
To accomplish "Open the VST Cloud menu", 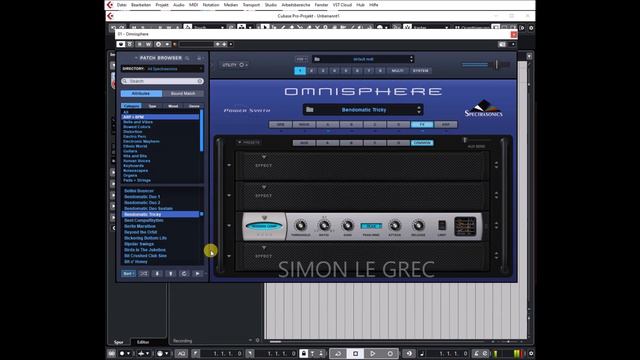I will [x=342, y=5].
